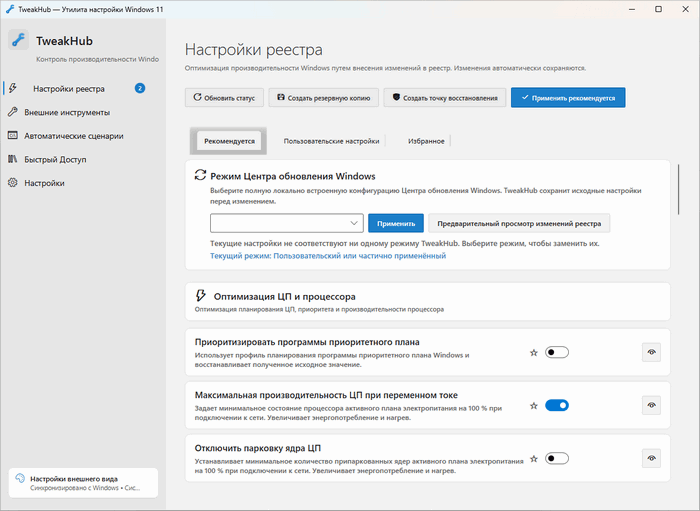This screenshot has height=511, width=700.
Task: Click Создать резервную копию button
Action: [324, 97]
